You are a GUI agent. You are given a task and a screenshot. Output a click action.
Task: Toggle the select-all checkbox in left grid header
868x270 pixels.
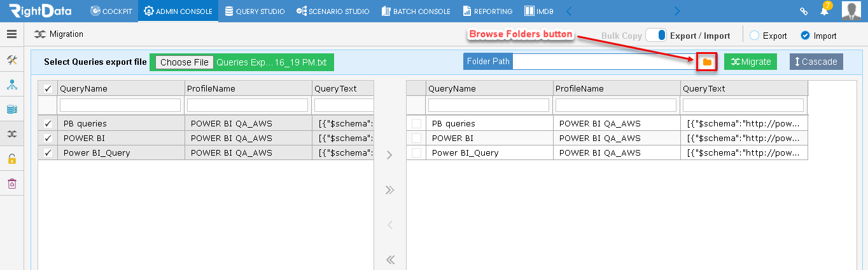coord(48,89)
